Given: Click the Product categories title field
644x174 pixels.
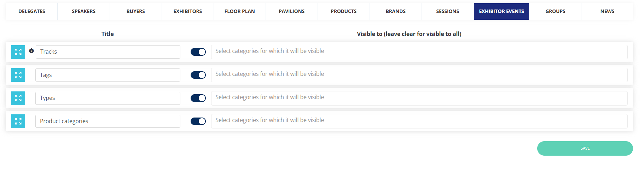Looking at the screenshot, I should pos(108,121).
